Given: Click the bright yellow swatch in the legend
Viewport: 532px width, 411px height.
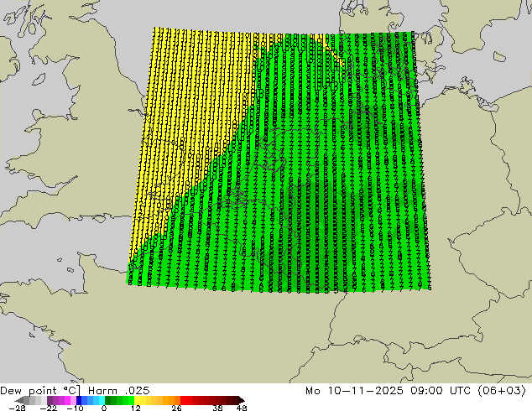Looking at the screenshot, I should tap(137, 400).
